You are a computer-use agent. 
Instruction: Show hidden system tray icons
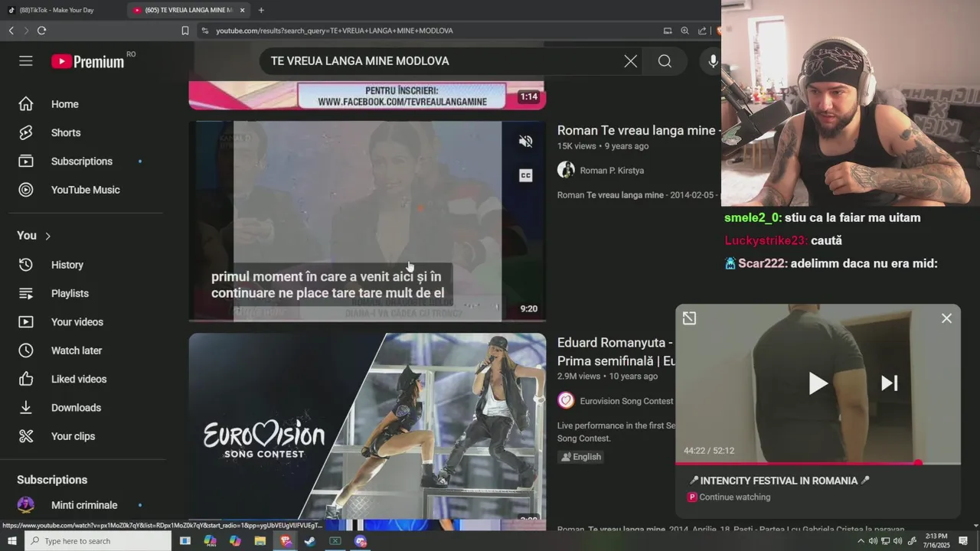point(861,541)
